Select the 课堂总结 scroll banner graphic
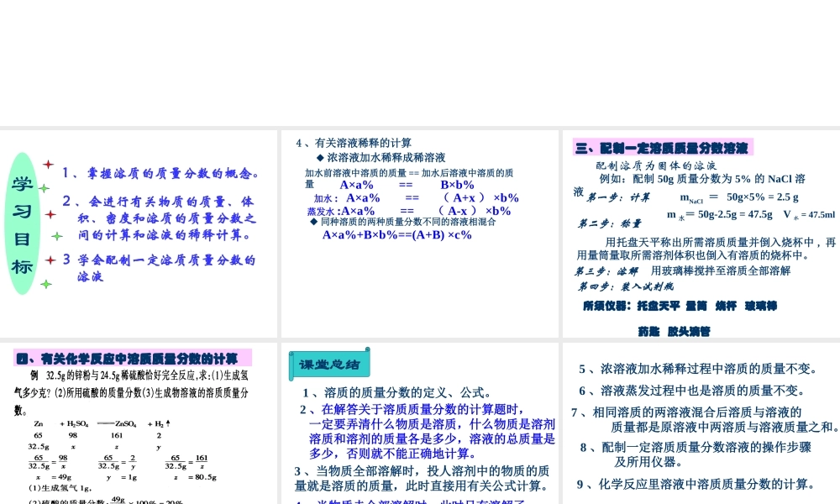The image size is (840, 504). (329, 364)
